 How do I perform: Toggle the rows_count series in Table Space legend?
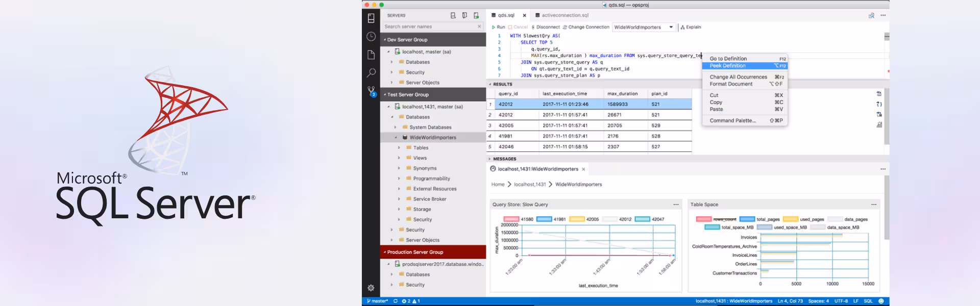(716, 219)
